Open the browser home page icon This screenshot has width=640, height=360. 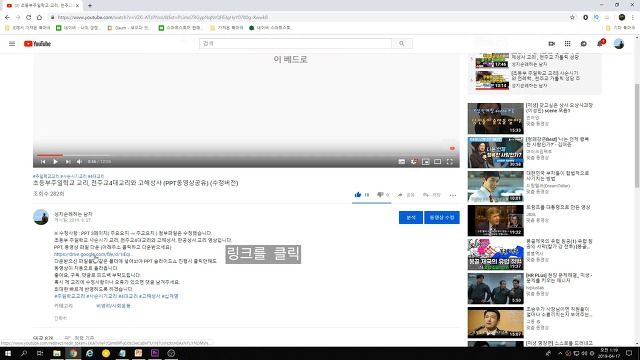pyautogui.click(x=39, y=17)
